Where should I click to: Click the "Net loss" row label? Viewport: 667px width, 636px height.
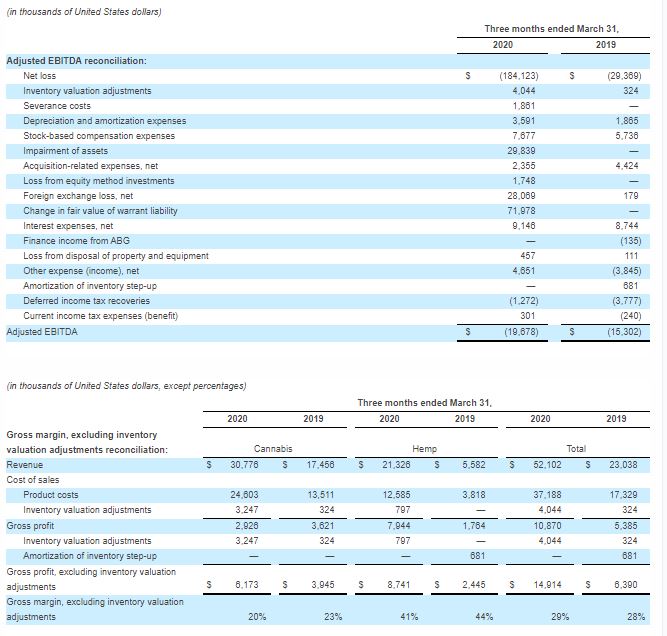39,76
